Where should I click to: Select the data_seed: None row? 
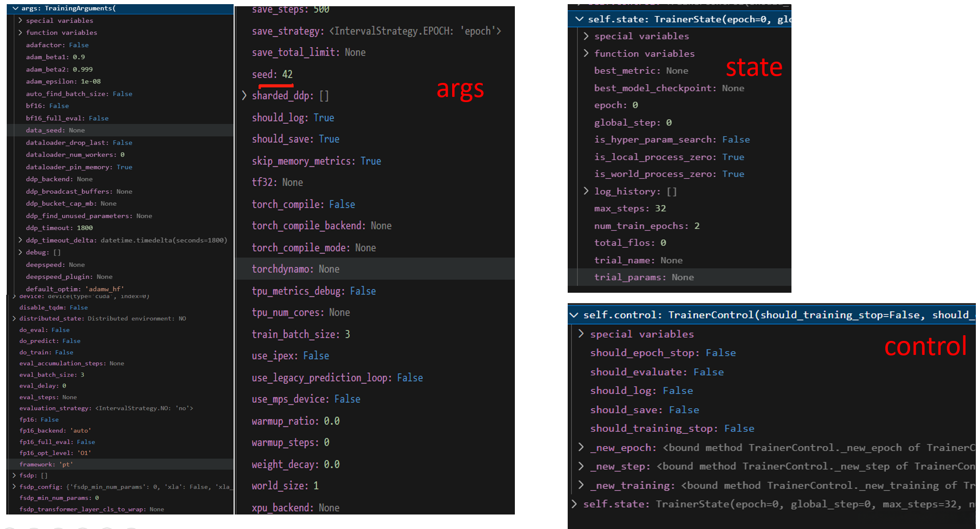(x=55, y=130)
